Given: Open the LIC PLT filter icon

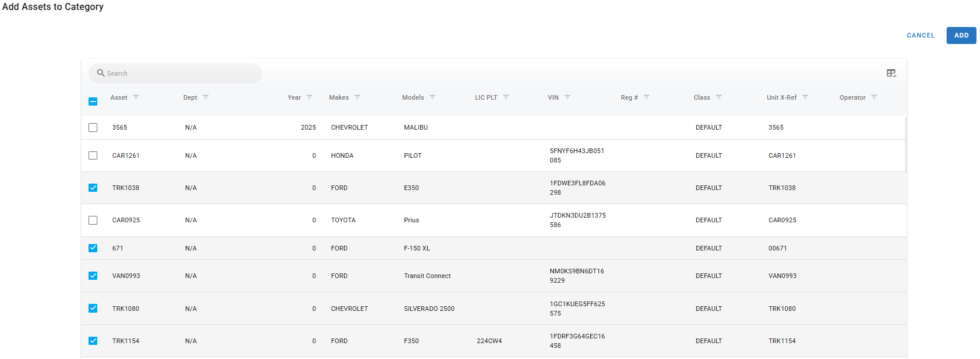Looking at the screenshot, I should point(506,97).
